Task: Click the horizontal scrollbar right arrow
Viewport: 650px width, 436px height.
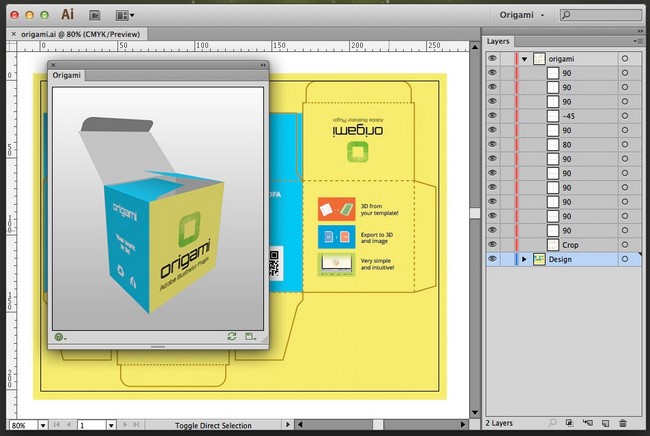Action: pos(463,424)
